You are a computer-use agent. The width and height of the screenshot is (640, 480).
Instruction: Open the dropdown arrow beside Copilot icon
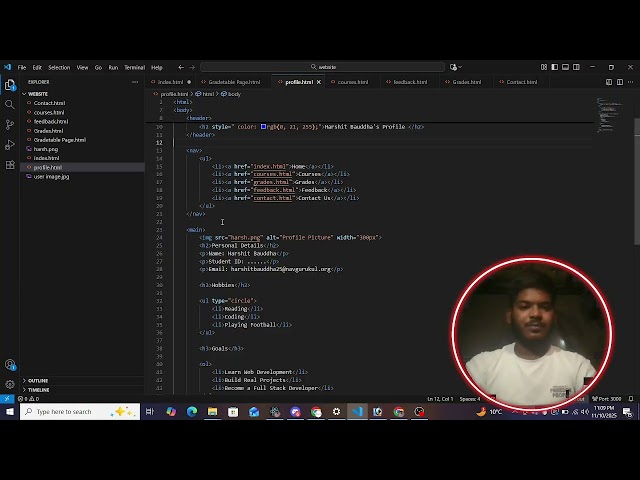(x=460, y=67)
